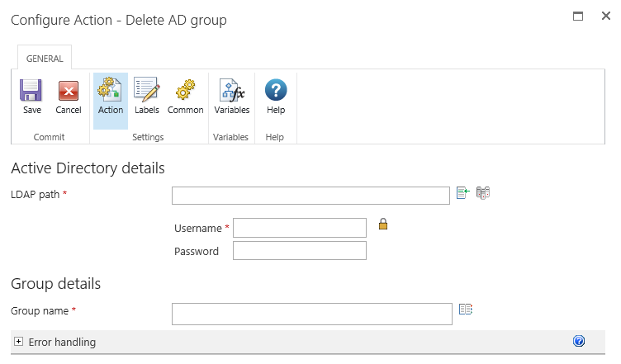Open the Variables manager

pos(231,97)
